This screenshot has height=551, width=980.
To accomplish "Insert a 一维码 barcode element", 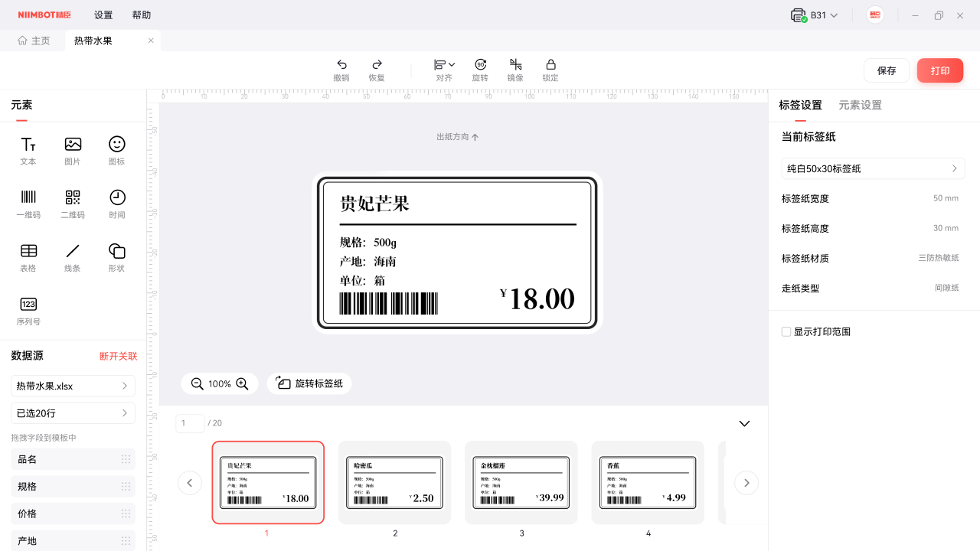I will pos(28,204).
